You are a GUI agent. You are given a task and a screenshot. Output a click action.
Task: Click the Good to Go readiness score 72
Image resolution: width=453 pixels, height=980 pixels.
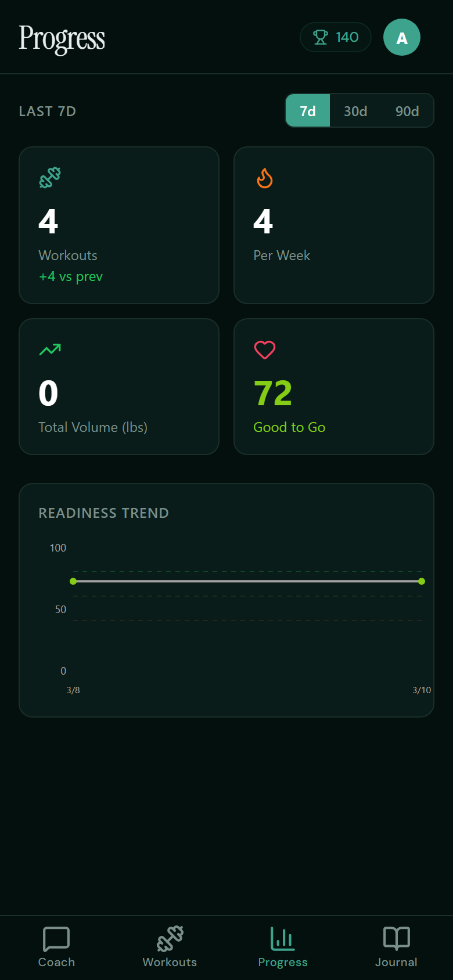272,392
